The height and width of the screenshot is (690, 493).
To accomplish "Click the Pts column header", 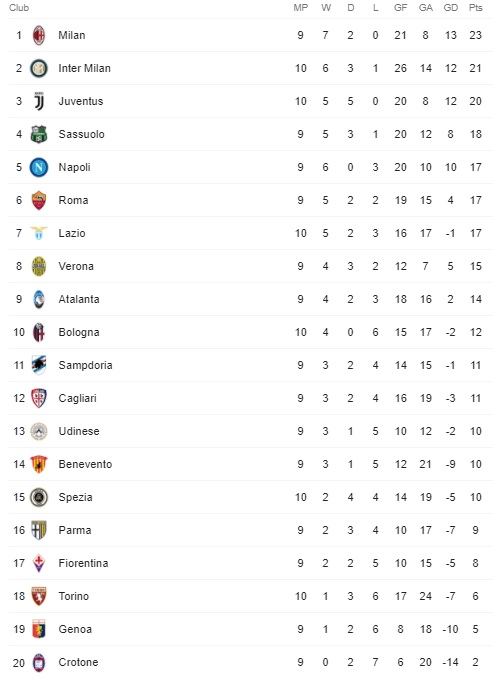I will (475, 7).
